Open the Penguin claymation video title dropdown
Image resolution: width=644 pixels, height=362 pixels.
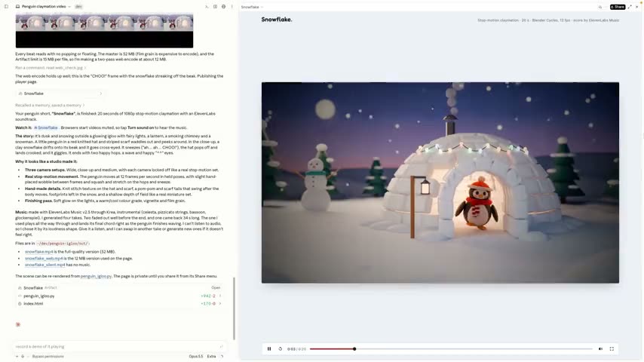[43, 7]
